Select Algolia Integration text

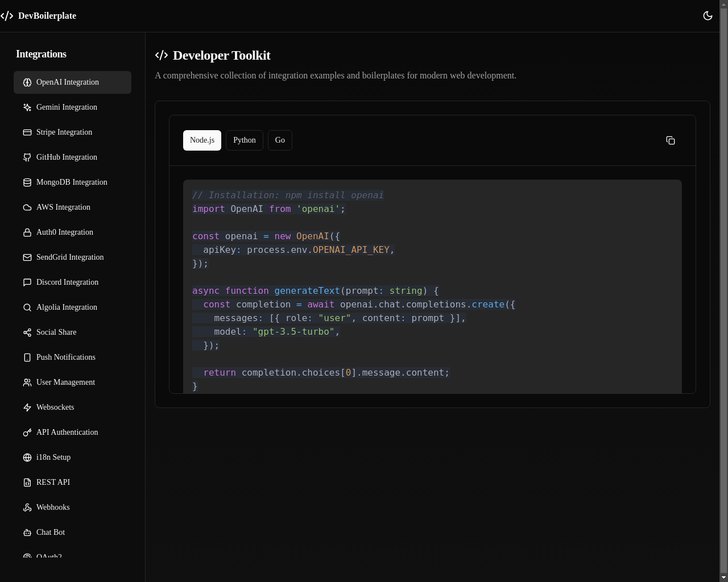tap(67, 307)
